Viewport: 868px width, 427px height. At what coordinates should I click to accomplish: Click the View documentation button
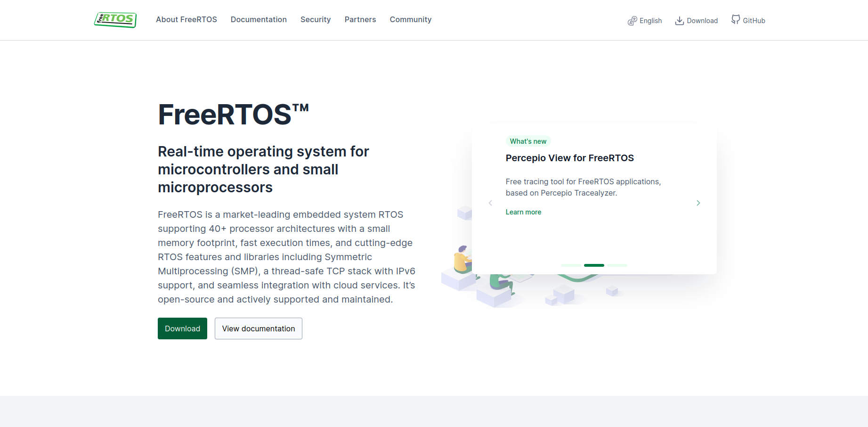[258, 328]
